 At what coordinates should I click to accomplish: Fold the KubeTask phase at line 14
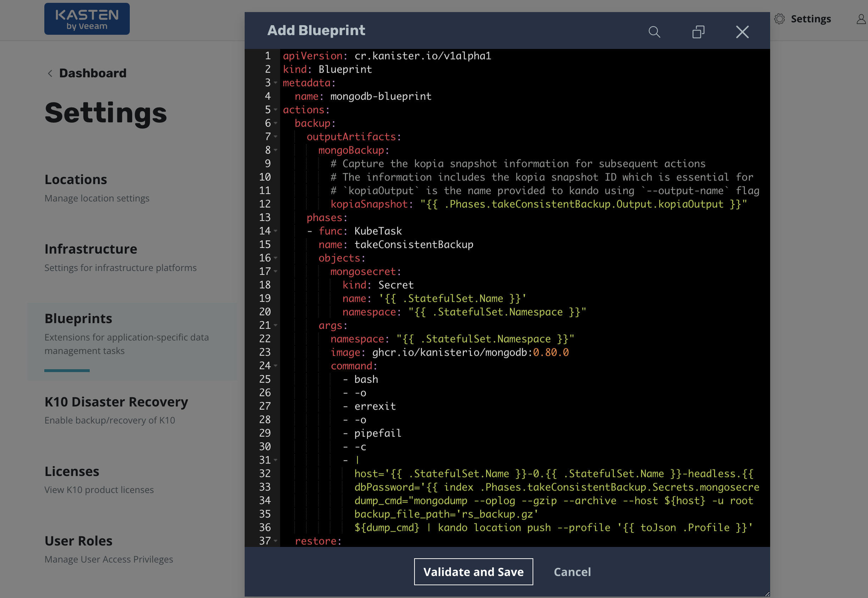[276, 231]
